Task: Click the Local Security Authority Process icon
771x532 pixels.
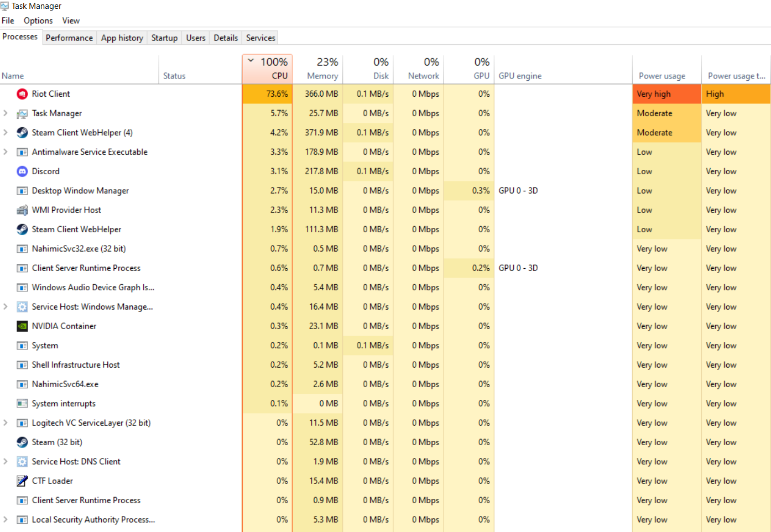Action: 22,520
